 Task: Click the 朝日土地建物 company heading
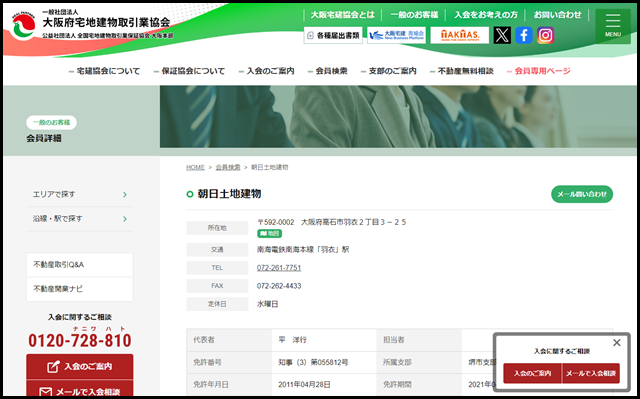point(229,194)
